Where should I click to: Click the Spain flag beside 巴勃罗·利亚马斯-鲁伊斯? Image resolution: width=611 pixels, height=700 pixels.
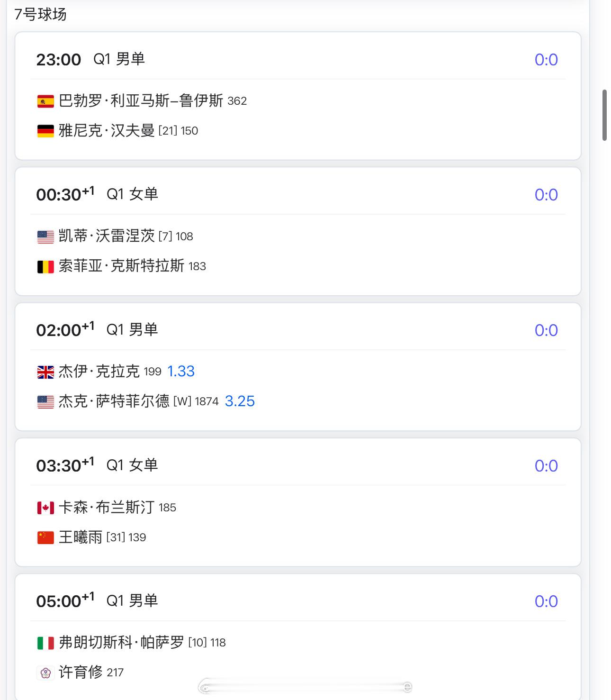tap(45, 101)
